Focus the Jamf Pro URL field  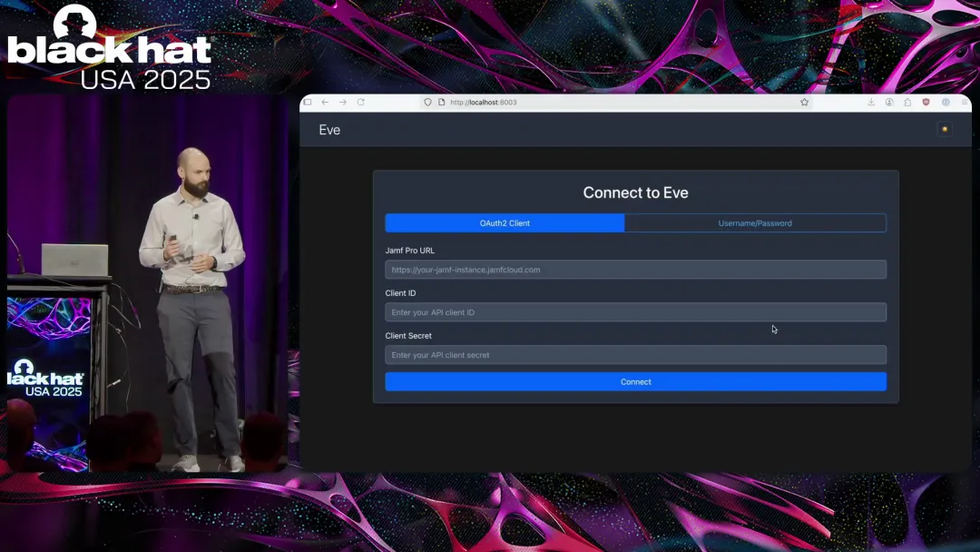[x=635, y=270]
